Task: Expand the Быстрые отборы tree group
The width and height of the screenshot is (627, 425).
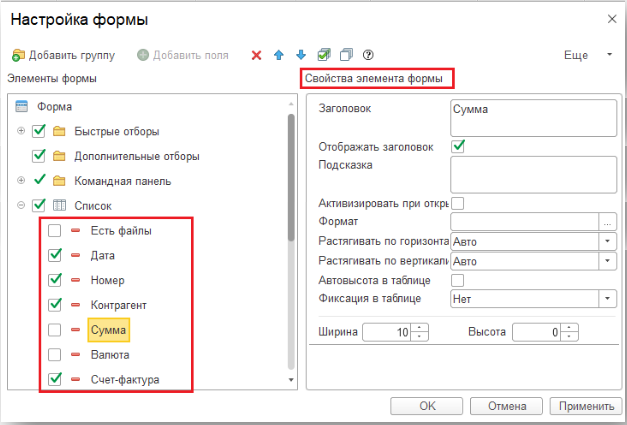Action: point(21,131)
